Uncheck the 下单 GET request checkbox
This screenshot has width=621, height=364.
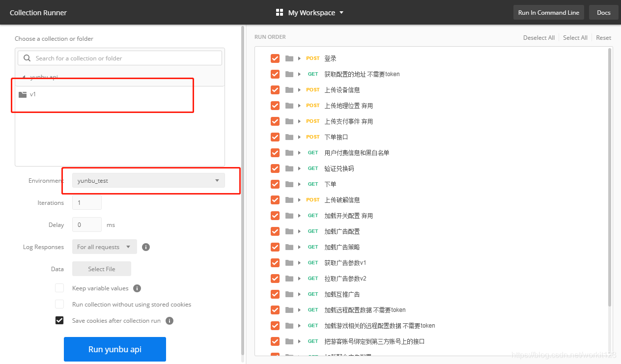pyautogui.click(x=275, y=184)
